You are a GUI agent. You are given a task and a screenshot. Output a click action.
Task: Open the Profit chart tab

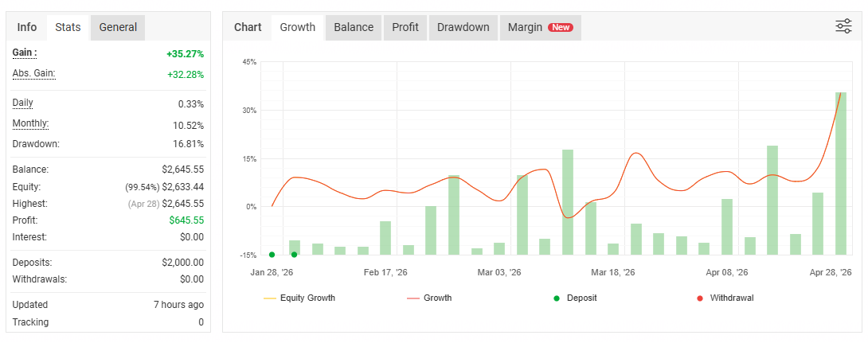[405, 27]
